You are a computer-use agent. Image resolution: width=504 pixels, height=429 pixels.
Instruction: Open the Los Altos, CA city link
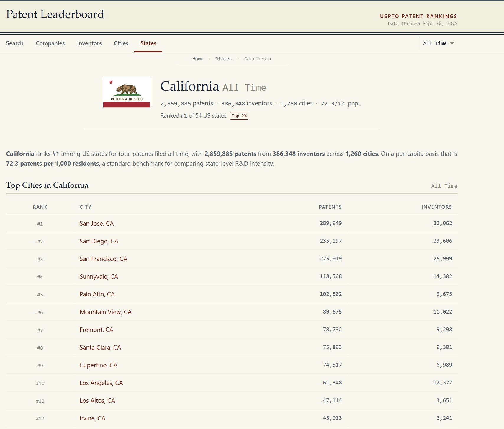(97, 401)
